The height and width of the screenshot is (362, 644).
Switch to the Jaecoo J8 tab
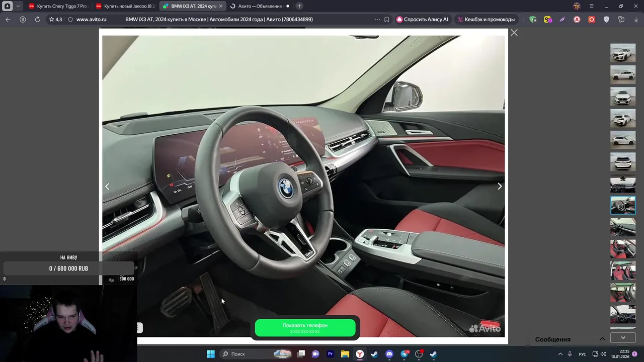click(x=125, y=6)
